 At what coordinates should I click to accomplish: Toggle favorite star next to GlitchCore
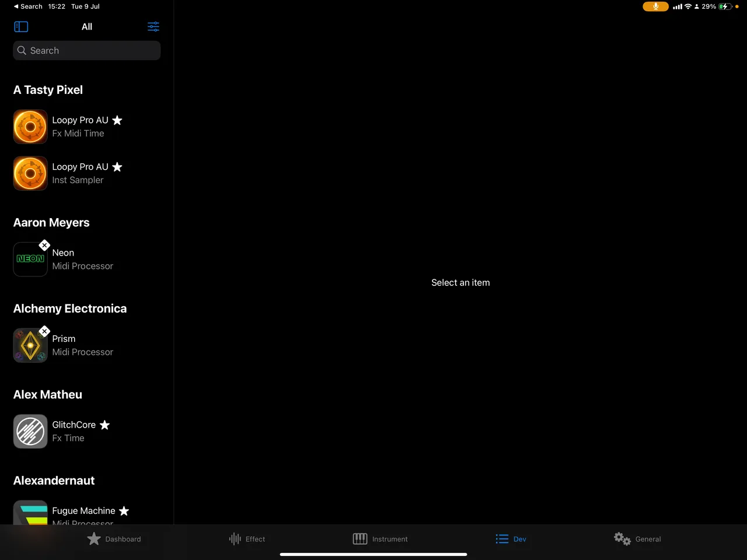point(104,425)
